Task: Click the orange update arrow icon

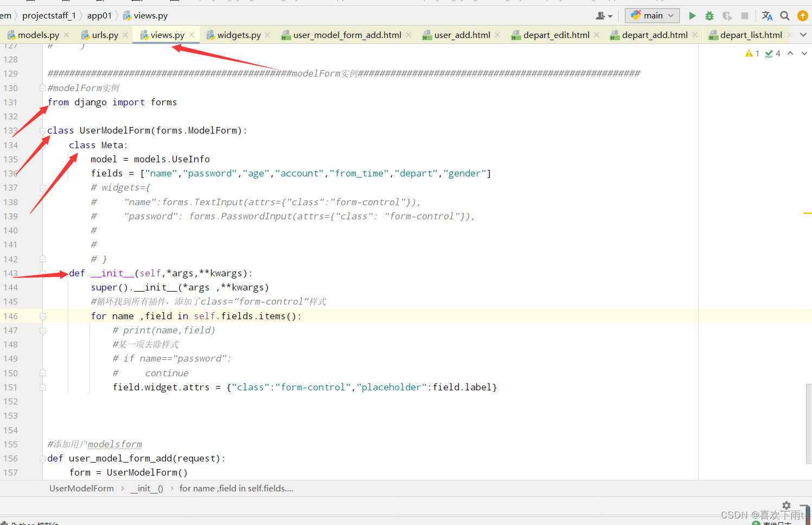Action: [803, 16]
